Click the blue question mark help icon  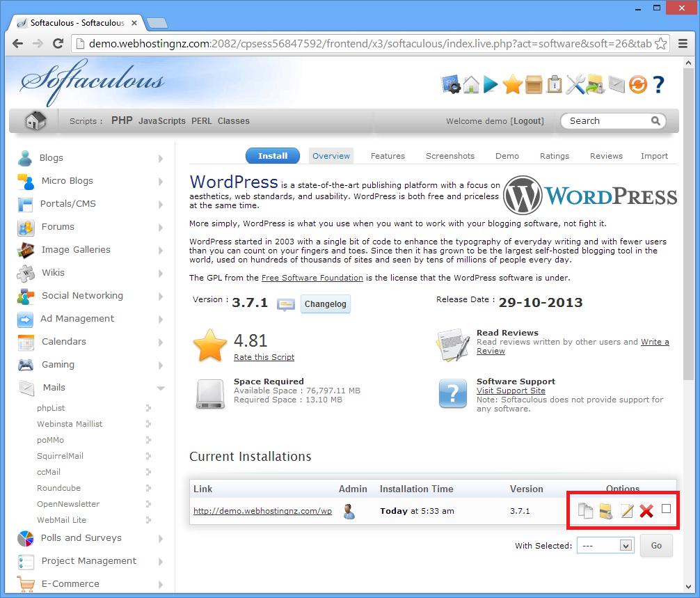[658, 85]
